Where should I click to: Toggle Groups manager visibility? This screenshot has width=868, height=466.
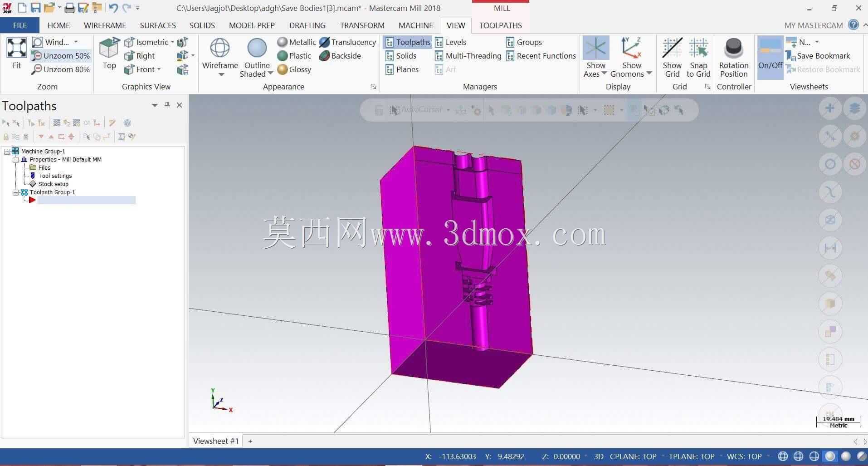pyautogui.click(x=524, y=42)
